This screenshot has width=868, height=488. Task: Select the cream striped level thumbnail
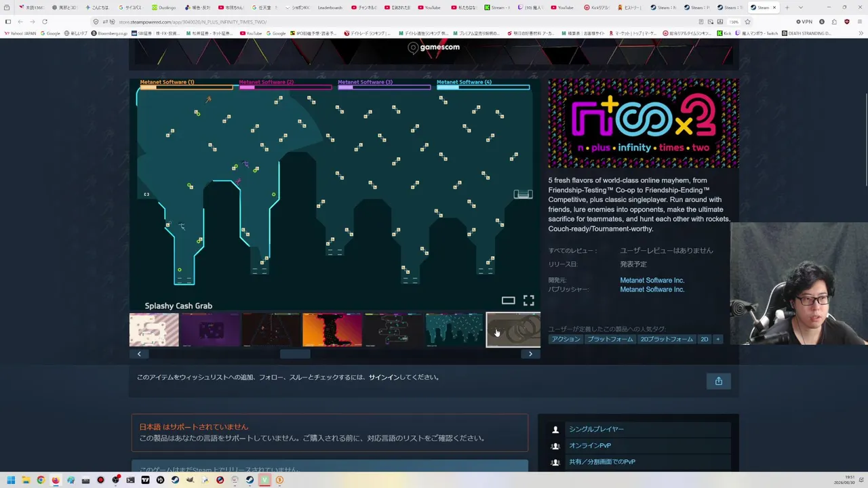[154, 329]
